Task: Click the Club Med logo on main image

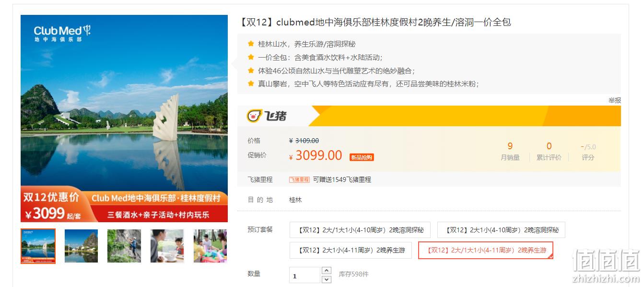Action: point(62,33)
